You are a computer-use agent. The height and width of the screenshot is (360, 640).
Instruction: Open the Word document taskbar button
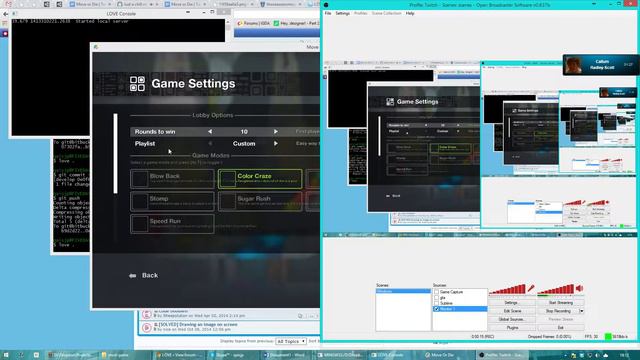click(286, 355)
